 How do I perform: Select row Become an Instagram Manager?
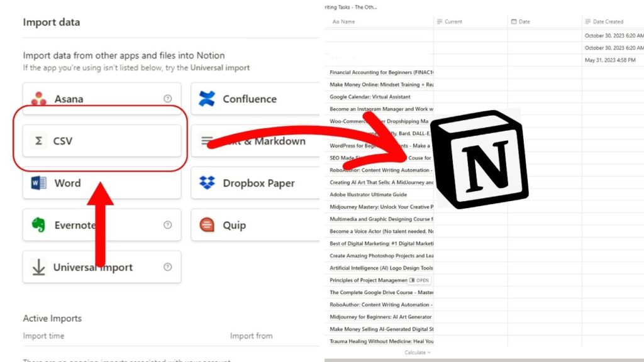(x=381, y=109)
